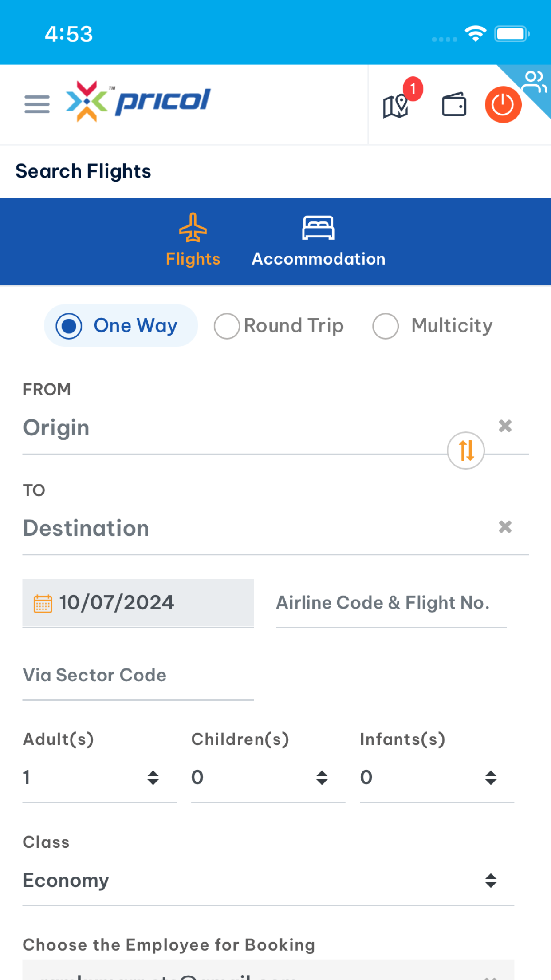Open the departure date picker 10/07/2024
551x980 pixels.
point(138,603)
